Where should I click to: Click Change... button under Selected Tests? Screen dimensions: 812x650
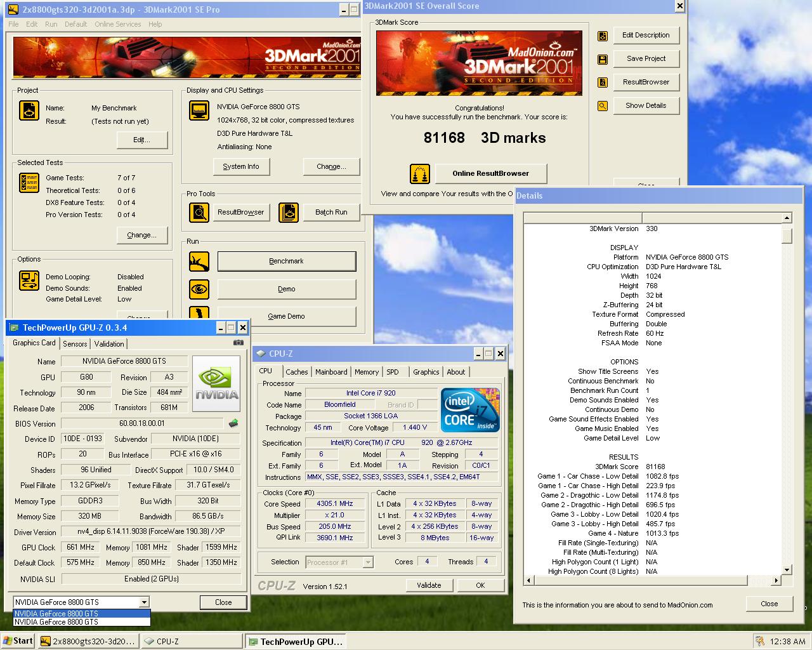click(x=142, y=235)
